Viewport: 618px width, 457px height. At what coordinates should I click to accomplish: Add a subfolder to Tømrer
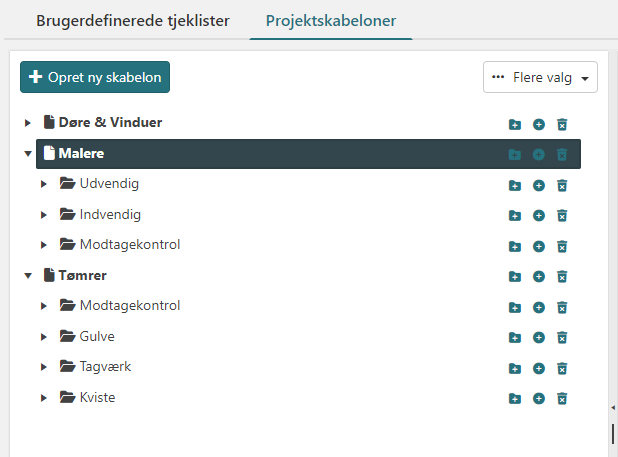514,276
